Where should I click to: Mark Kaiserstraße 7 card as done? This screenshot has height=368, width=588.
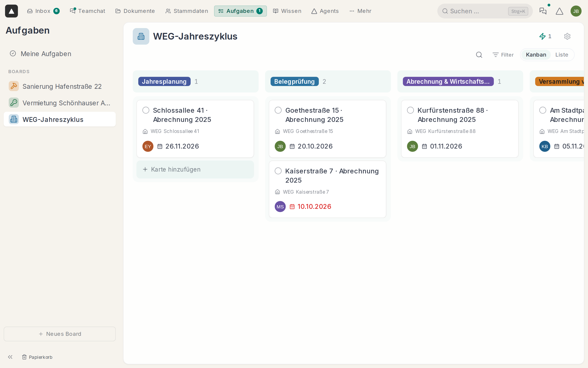coord(278,171)
